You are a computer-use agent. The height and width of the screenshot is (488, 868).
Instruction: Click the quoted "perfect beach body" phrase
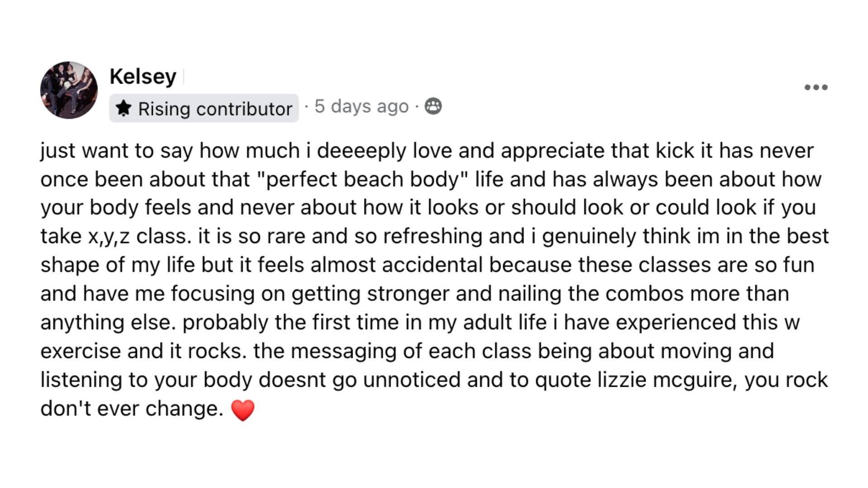[363, 179]
